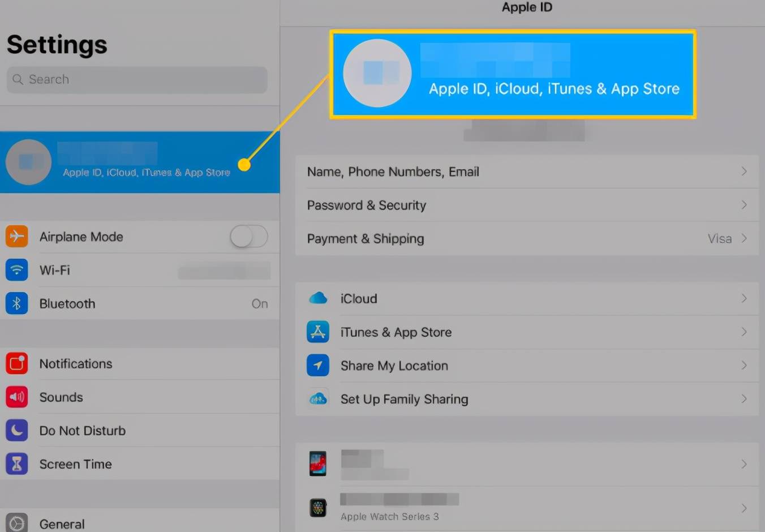Open the Notifications settings

point(140,363)
